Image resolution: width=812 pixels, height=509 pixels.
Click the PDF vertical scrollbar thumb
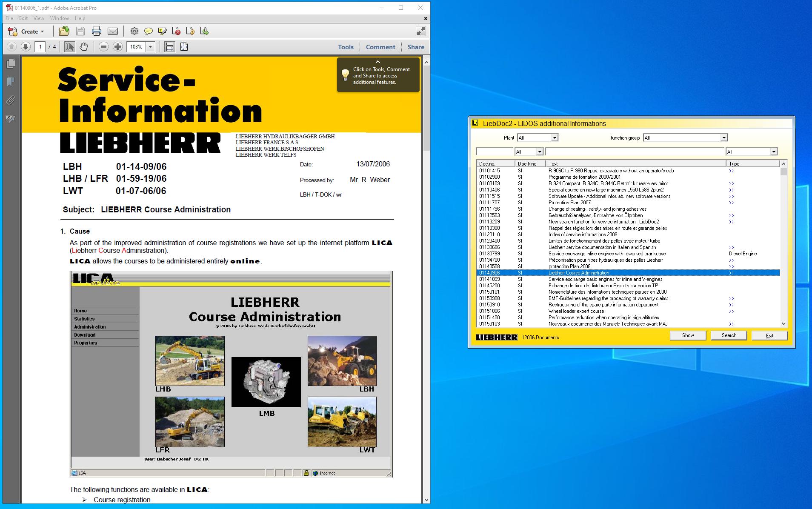tap(426, 108)
